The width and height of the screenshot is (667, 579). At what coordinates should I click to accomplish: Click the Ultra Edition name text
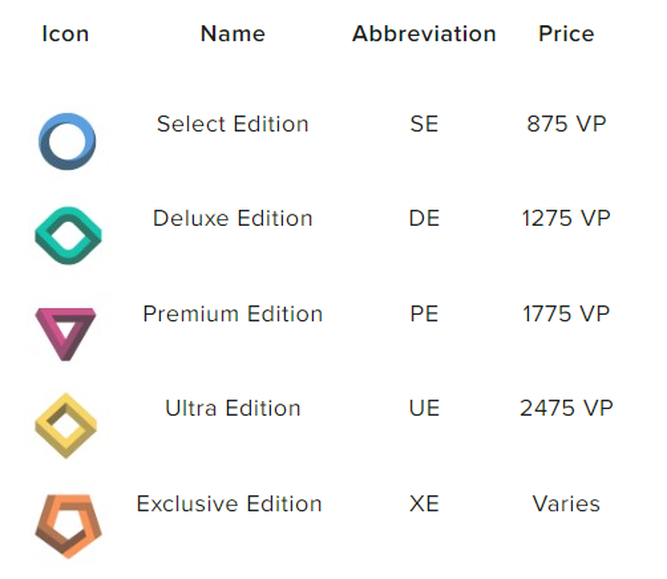[x=233, y=408]
